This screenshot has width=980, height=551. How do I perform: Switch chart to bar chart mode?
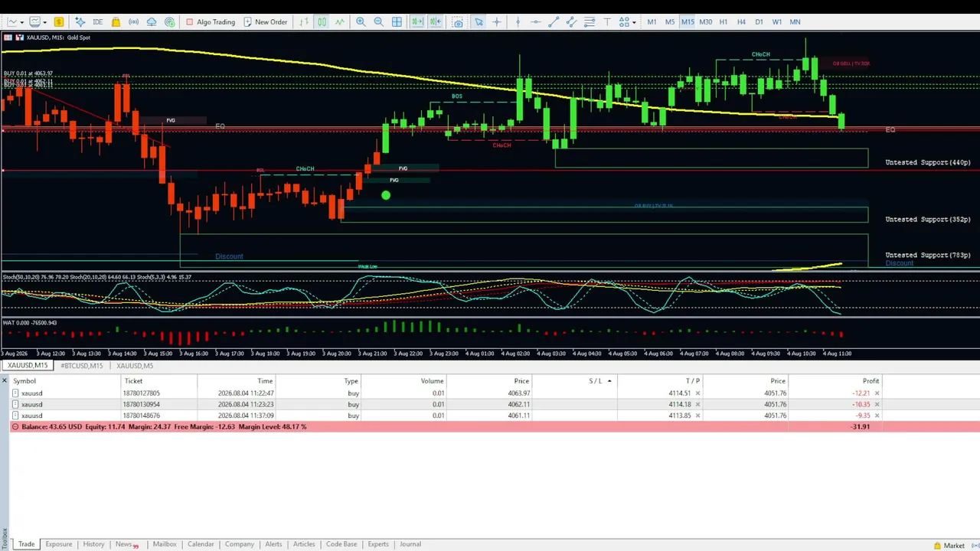[x=304, y=21]
